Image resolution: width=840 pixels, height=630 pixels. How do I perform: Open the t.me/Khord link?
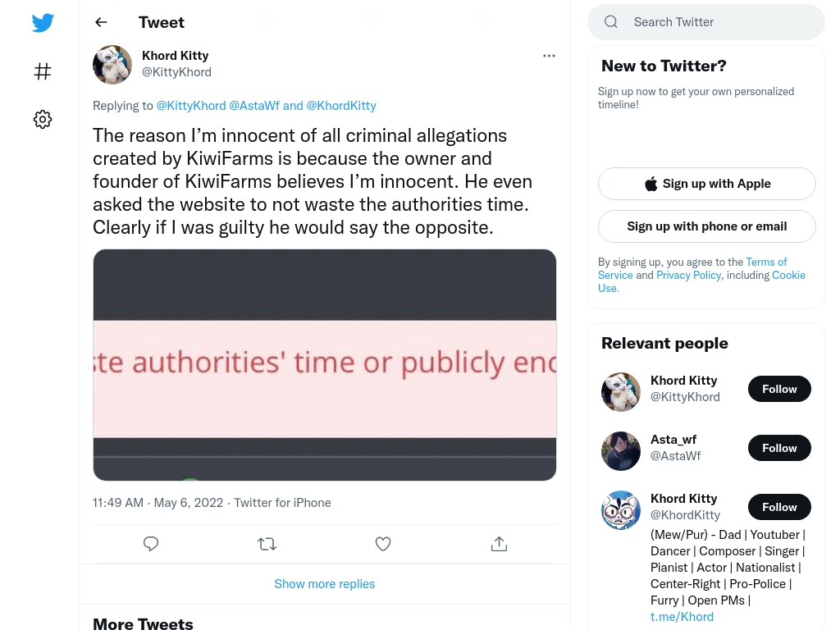[682, 617]
